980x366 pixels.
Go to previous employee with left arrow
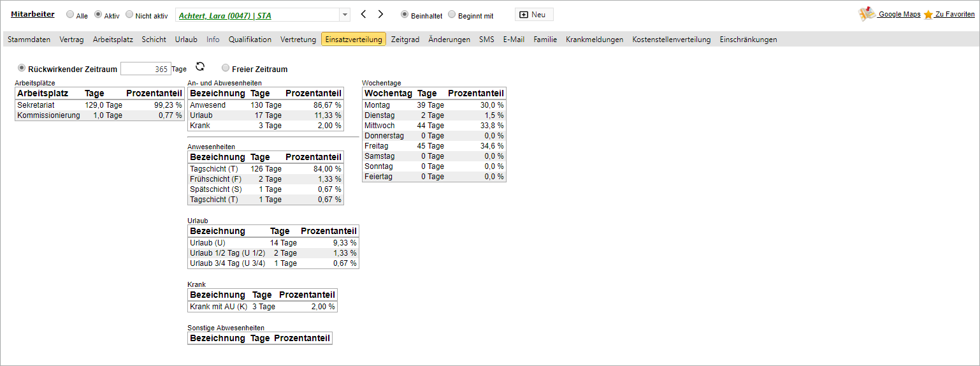click(363, 14)
